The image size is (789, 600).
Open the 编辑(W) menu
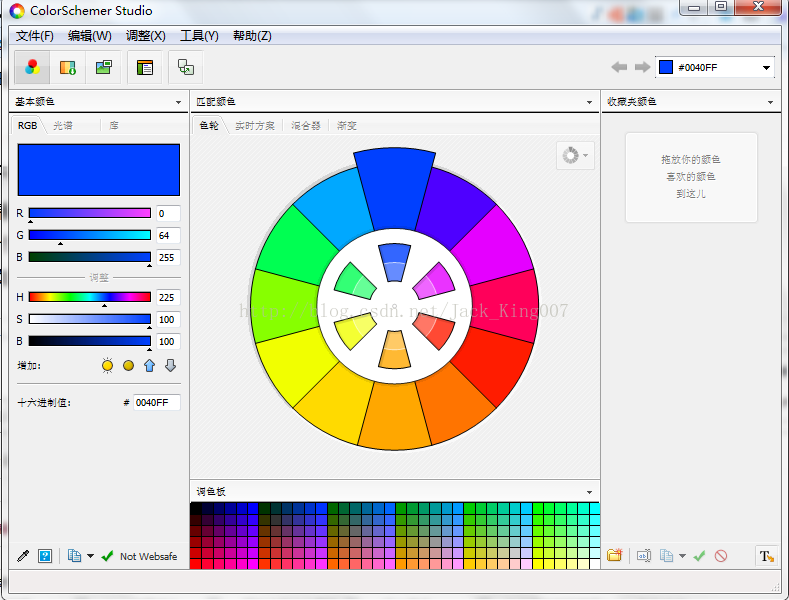click(90, 36)
